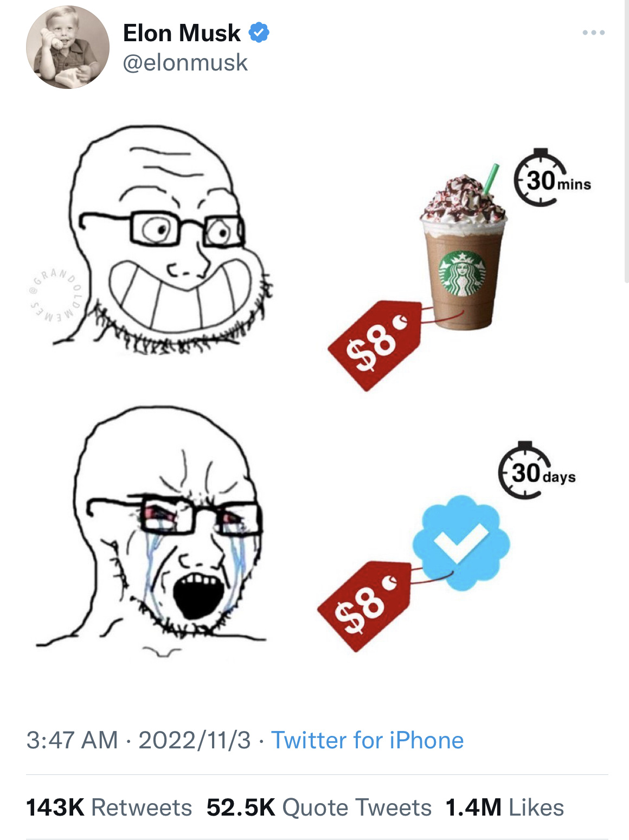Open the @elonmusk handle link

185,62
